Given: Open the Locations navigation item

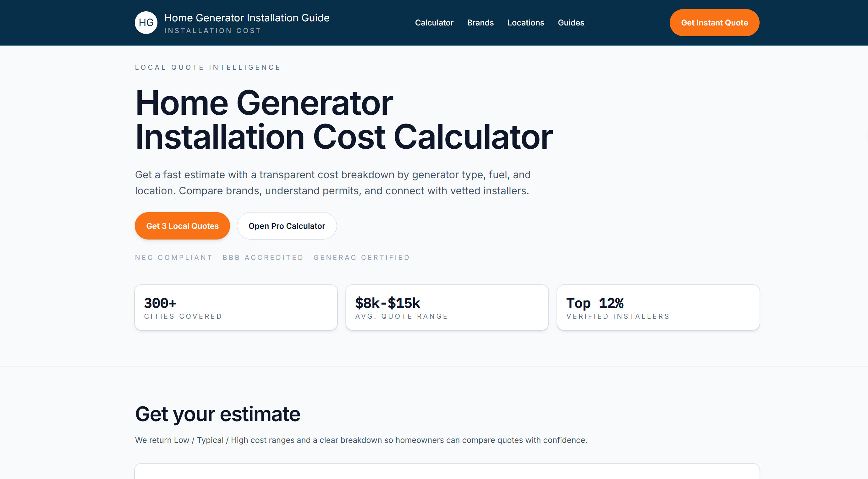Looking at the screenshot, I should [526, 23].
